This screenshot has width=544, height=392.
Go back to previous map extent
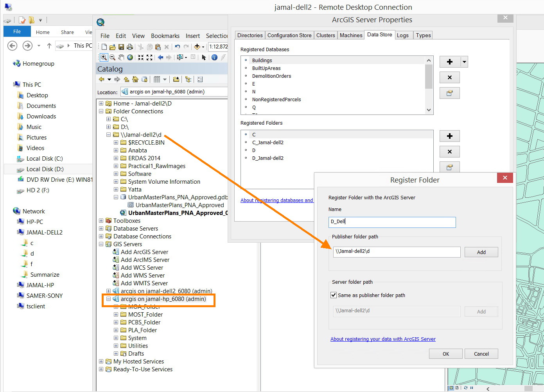point(160,57)
